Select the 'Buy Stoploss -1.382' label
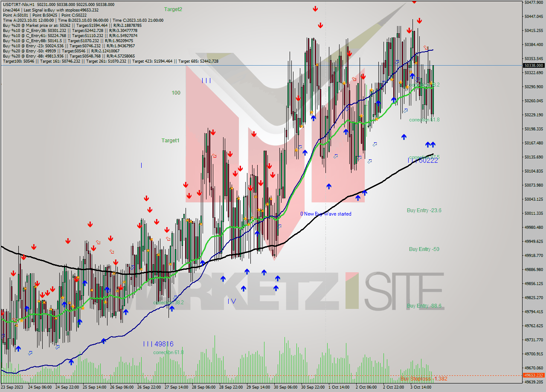546x392 pixels. point(424,379)
